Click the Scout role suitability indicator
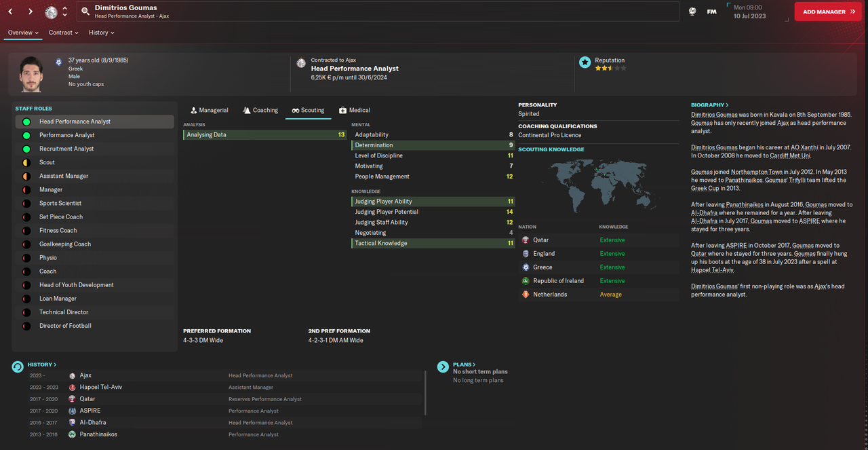Image resolution: width=868 pixels, height=450 pixels. pos(26,163)
